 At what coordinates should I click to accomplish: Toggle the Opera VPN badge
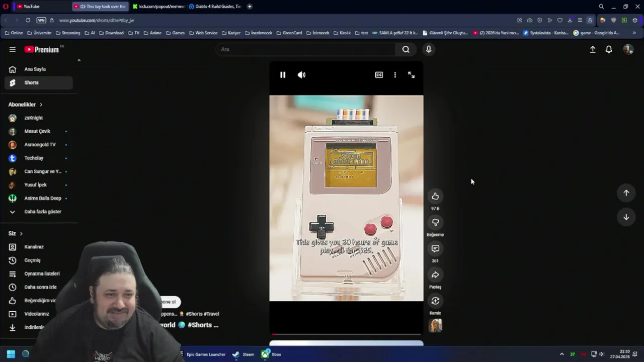(41, 20)
